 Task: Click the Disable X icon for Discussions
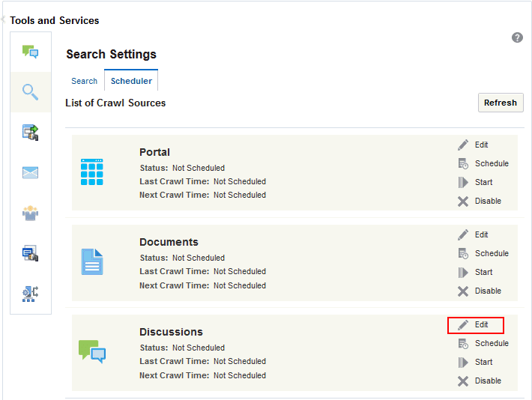pyautogui.click(x=463, y=381)
